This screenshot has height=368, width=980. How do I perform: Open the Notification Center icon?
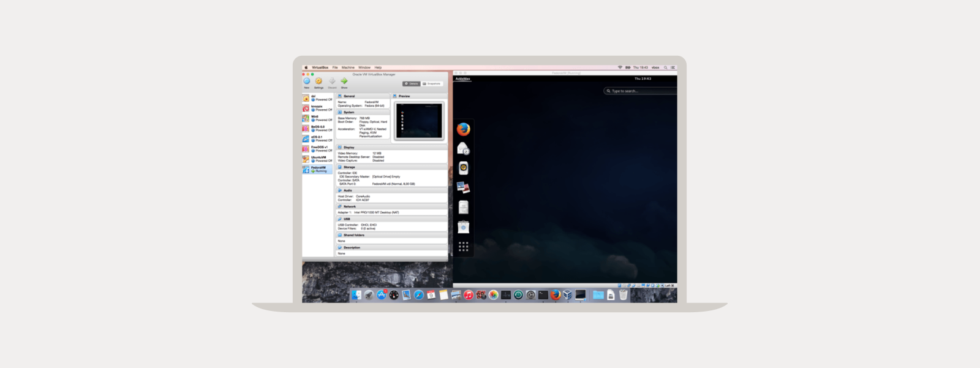[673, 67]
